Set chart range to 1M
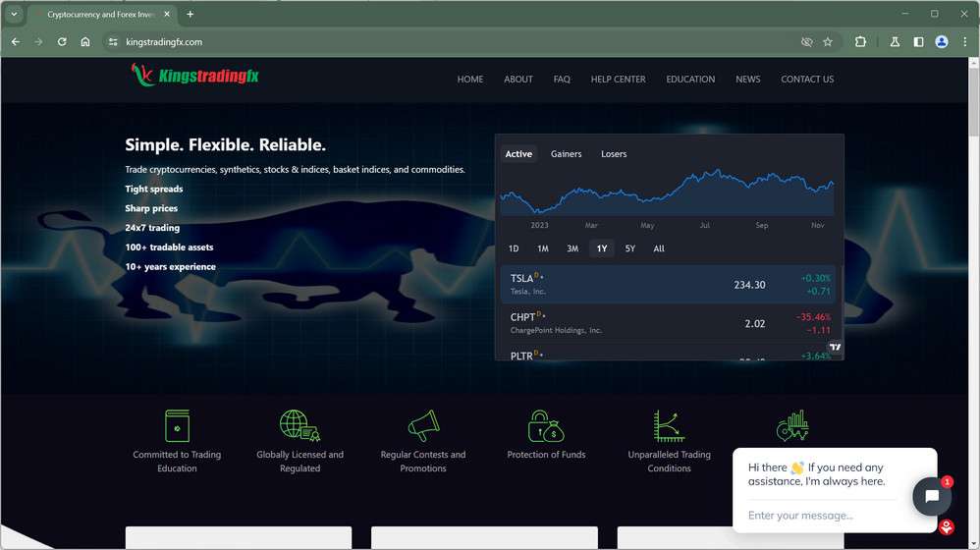The width and height of the screenshot is (980, 550). [542, 248]
